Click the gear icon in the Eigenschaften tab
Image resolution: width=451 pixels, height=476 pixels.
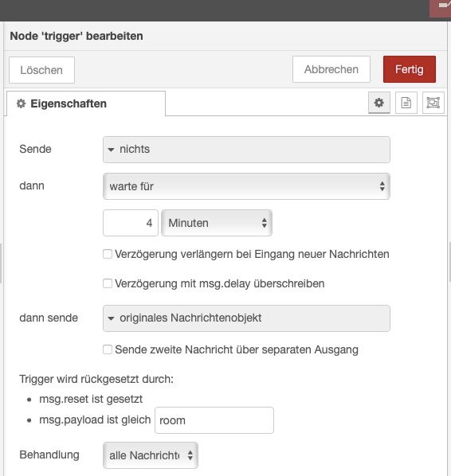(21, 103)
